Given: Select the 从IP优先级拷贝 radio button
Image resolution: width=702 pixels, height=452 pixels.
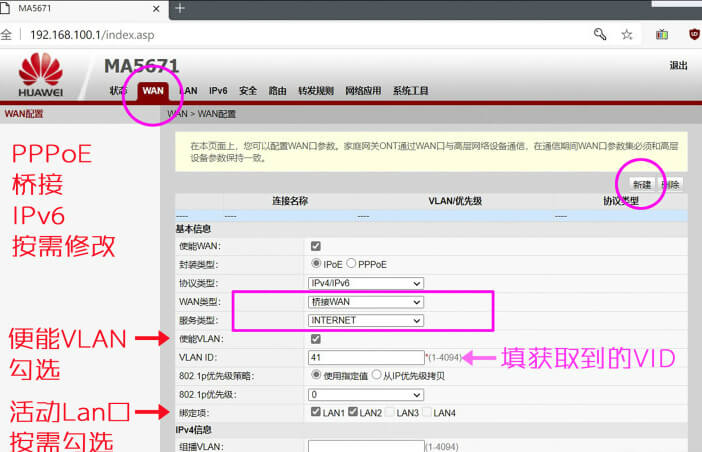Looking at the screenshot, I should [x=377, y=375].
